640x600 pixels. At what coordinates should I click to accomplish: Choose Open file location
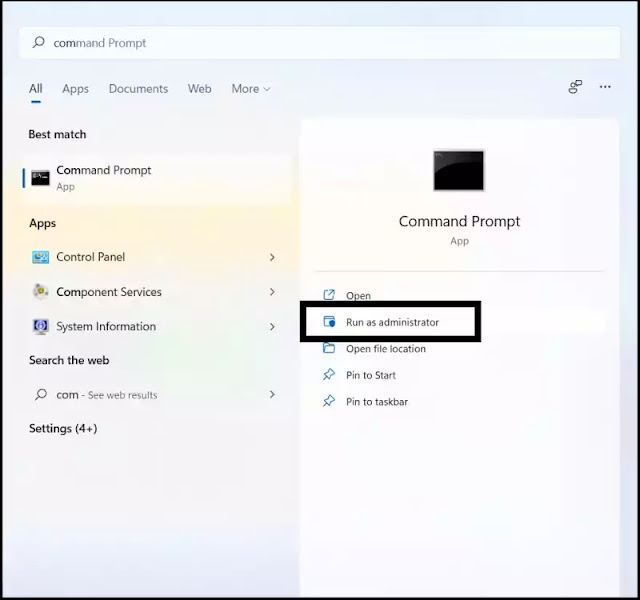(386, 349)
